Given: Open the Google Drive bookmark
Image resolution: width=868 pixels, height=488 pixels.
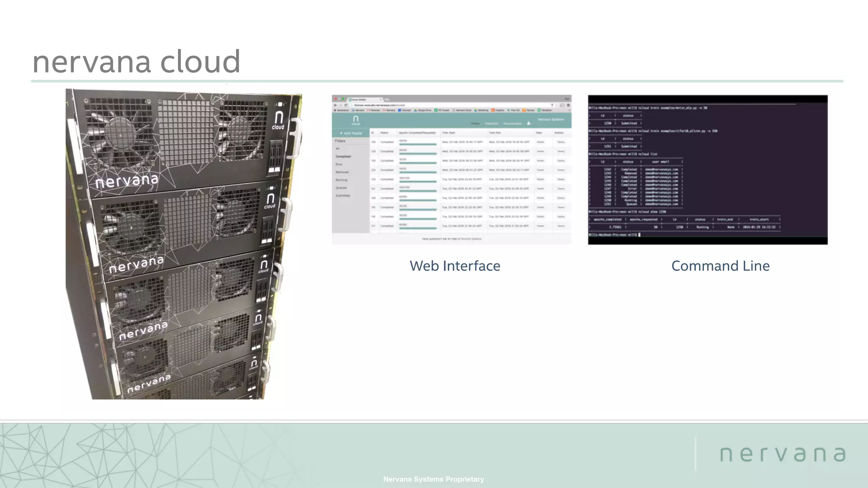Looking at the screenshot, I should pyautogui.click(x=423, y=110).
